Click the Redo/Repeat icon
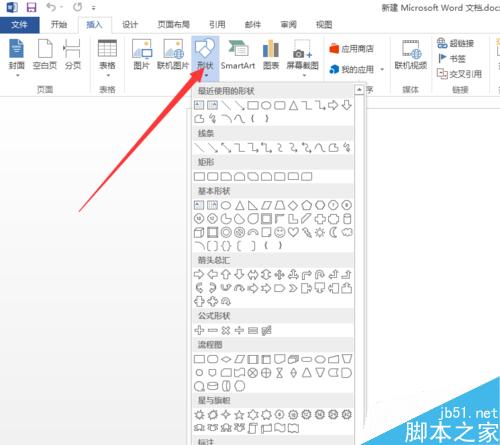The width and height of the screenshot is (500, 445). pos(78,7)
